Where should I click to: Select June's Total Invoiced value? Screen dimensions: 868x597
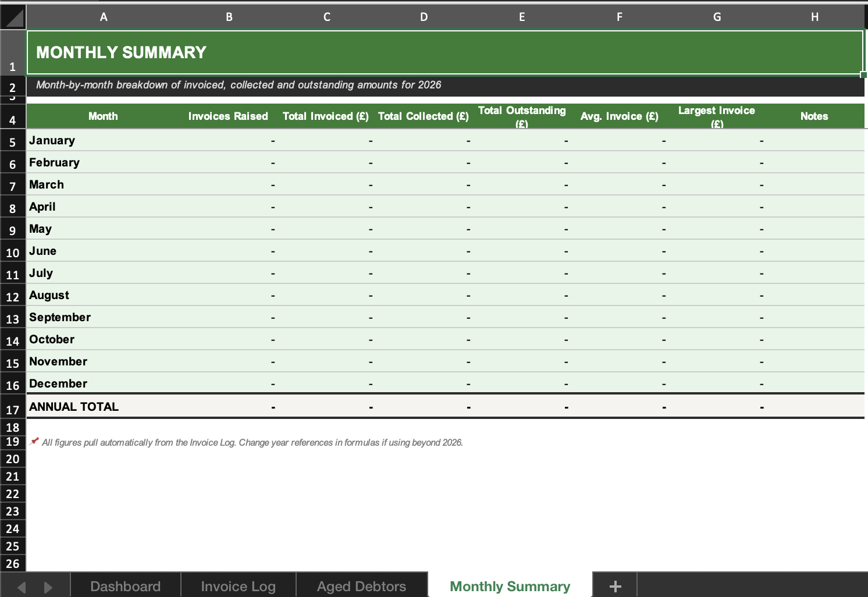tap(327, 251)
